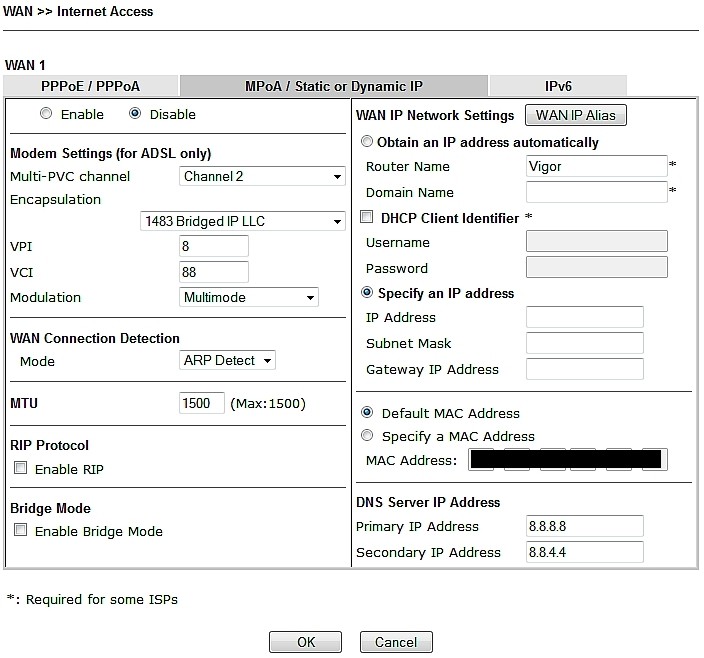
Task: Select the MPoA / Static or Dynamic IP tab
Action: [334, 86]
